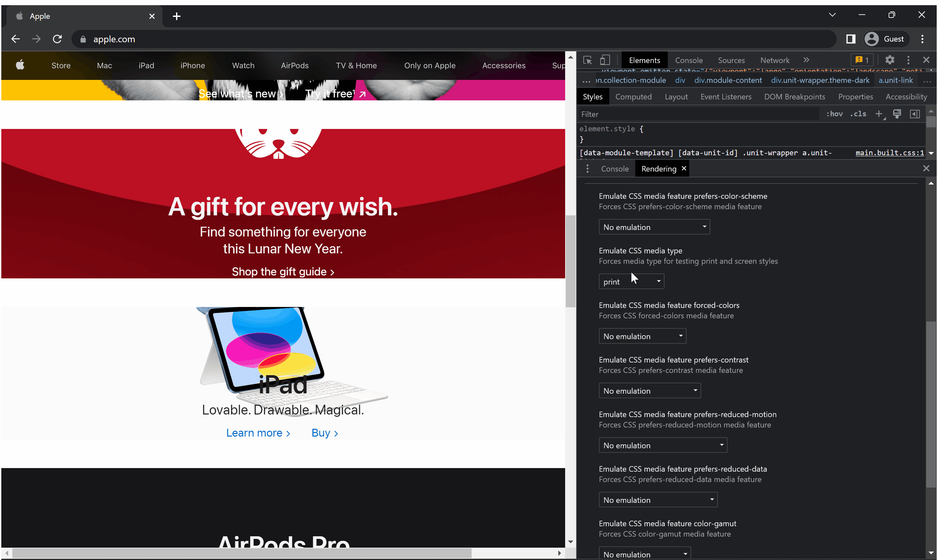This screenshot has height=560, width=938.
Task: Click the Elements panel tab
Action: click(644, 60)
